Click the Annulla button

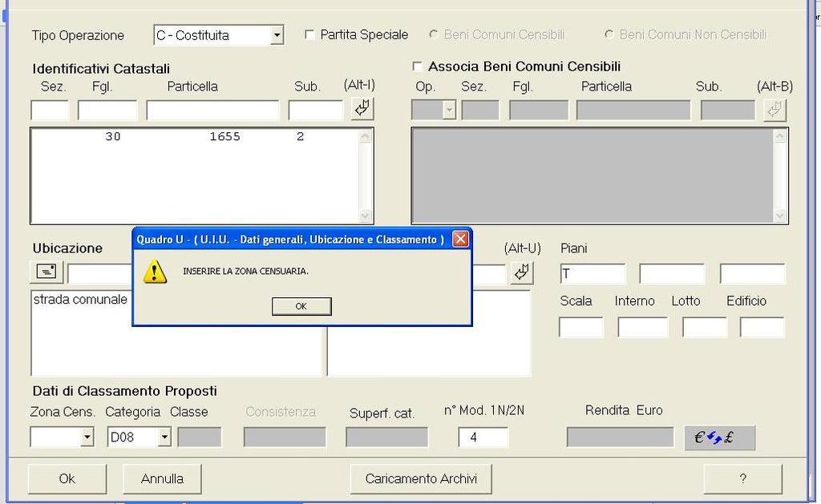point(162,478)
